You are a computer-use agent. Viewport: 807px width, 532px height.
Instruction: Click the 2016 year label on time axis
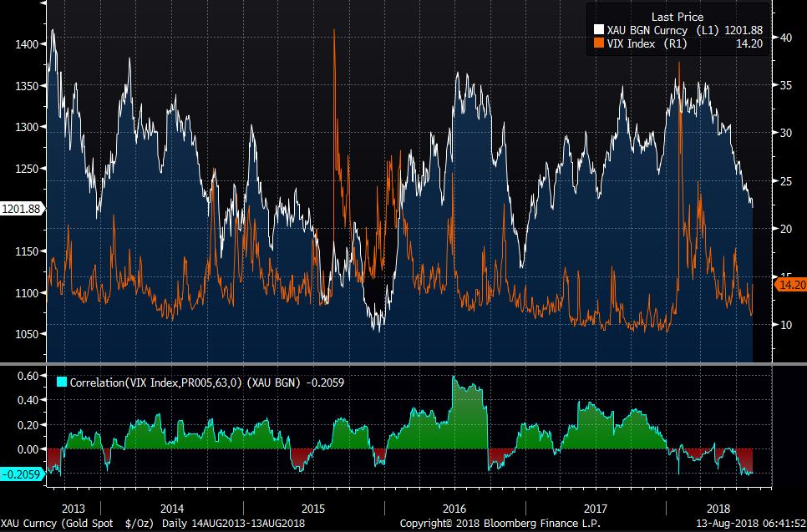click(454, 508)
